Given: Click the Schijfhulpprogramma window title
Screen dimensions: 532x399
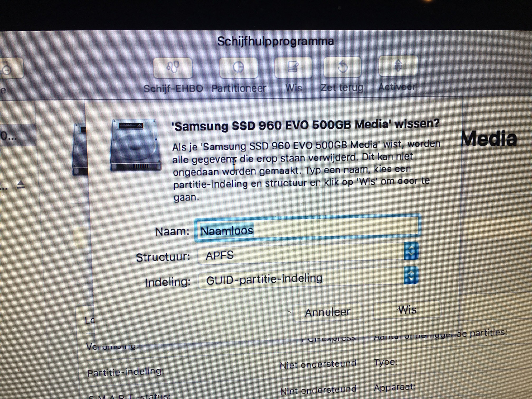Looking at the screenshot, I should pyautogui.click(x=275, y=41).
